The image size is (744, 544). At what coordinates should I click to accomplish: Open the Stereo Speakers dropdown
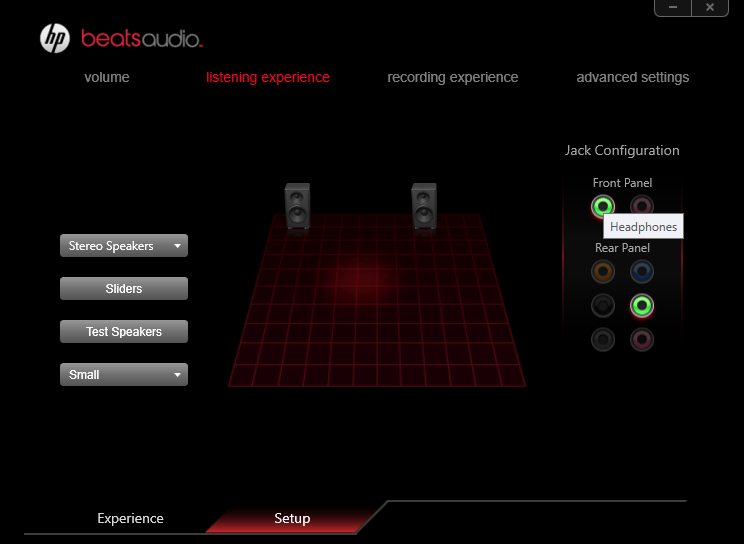(124, 246)
